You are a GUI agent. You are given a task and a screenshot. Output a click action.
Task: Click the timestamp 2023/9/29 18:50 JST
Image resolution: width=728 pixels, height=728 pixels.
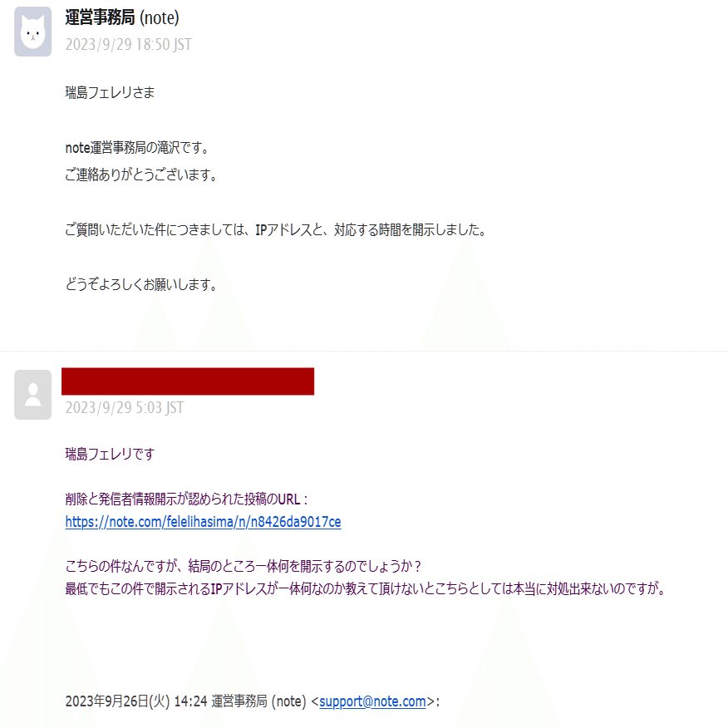click(128, 44)
